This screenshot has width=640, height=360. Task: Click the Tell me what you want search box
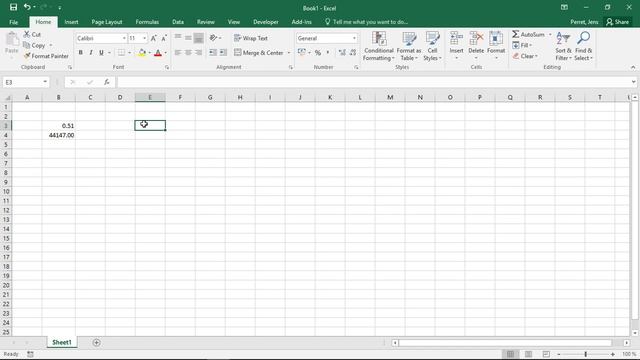point(366,22)
